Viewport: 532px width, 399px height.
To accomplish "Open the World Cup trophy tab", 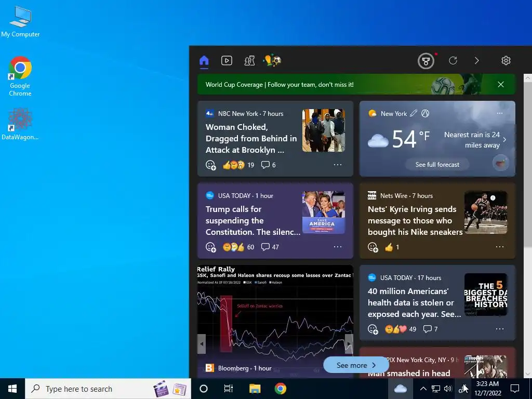I will pyautogui.click(x=272, y=61).
